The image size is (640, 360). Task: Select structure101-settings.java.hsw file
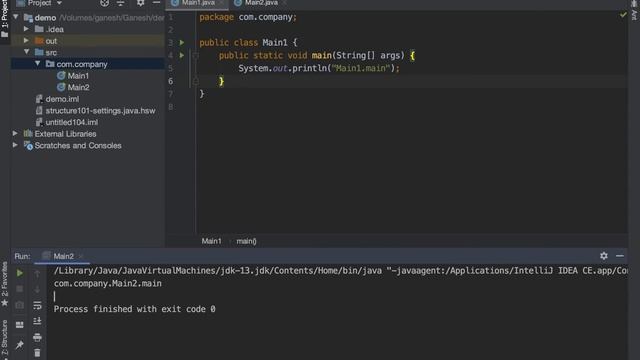[x=100, y=110]
